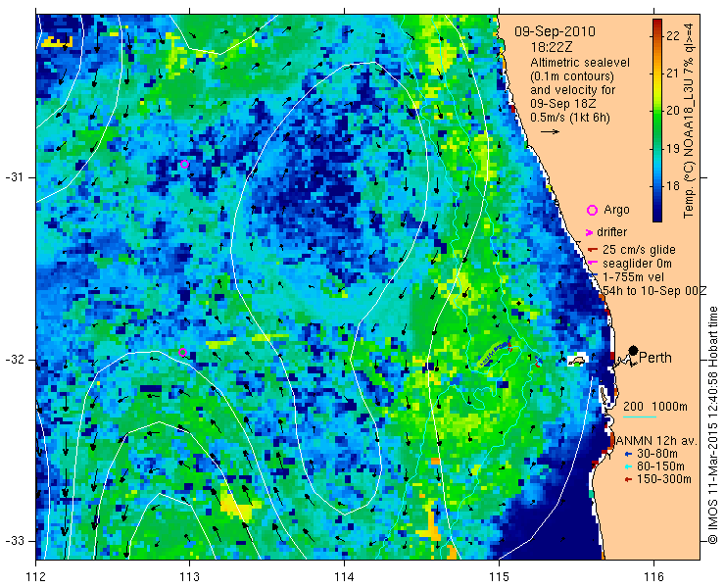Viewport: 725px width, 588px height.
Task: Click the 150-300m depth label
Action: click(x=664, y=479)
